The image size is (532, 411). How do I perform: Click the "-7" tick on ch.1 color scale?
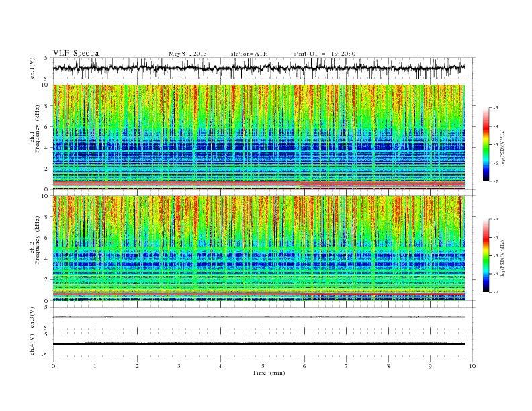tap(495, 181)
